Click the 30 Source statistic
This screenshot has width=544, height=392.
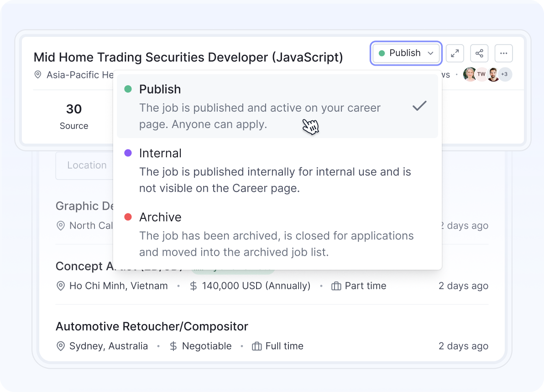74,116
